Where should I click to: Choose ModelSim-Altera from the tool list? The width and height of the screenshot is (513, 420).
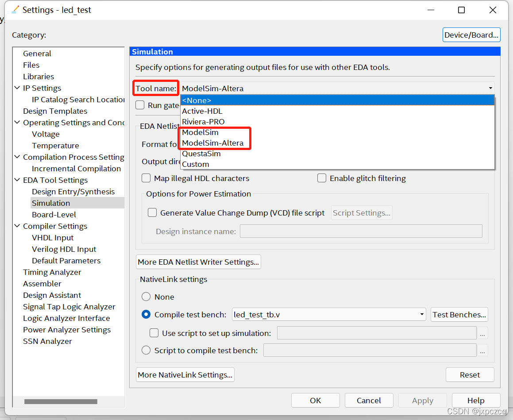coord(337,143)
